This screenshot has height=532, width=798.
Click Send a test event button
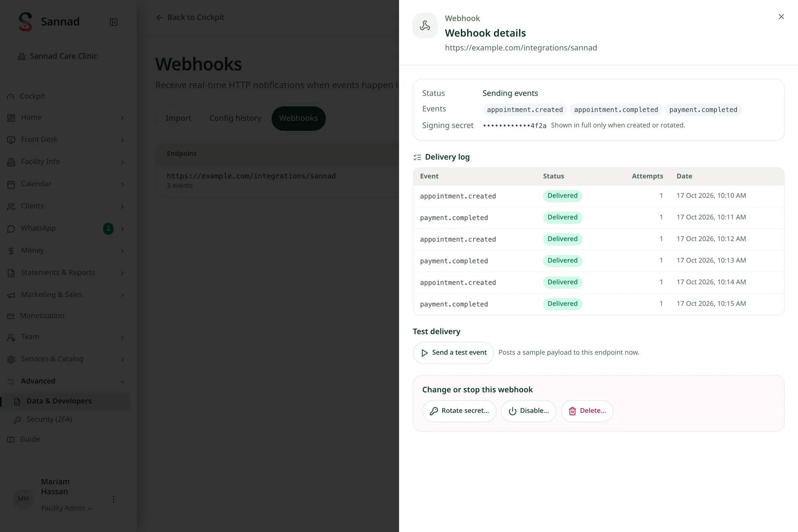click(x=453, y=352)
